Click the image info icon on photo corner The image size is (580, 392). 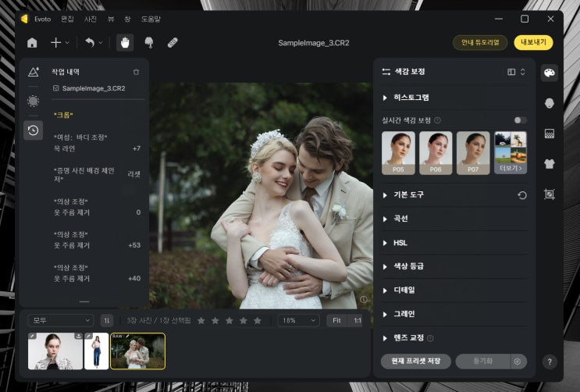(x=364, y=299)
